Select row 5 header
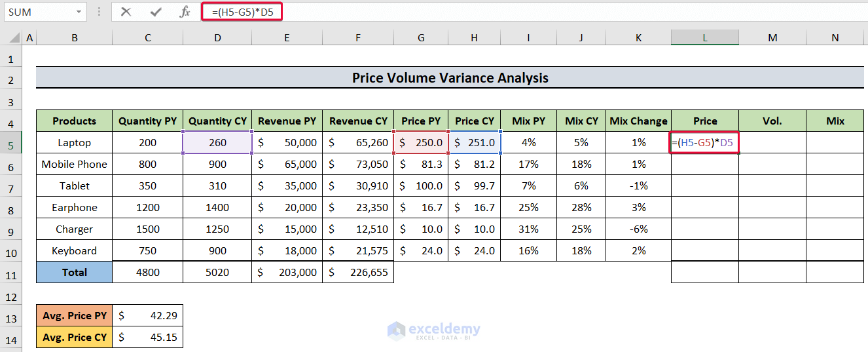The width and height of the screenshot is (868, 352). [11, 142]
